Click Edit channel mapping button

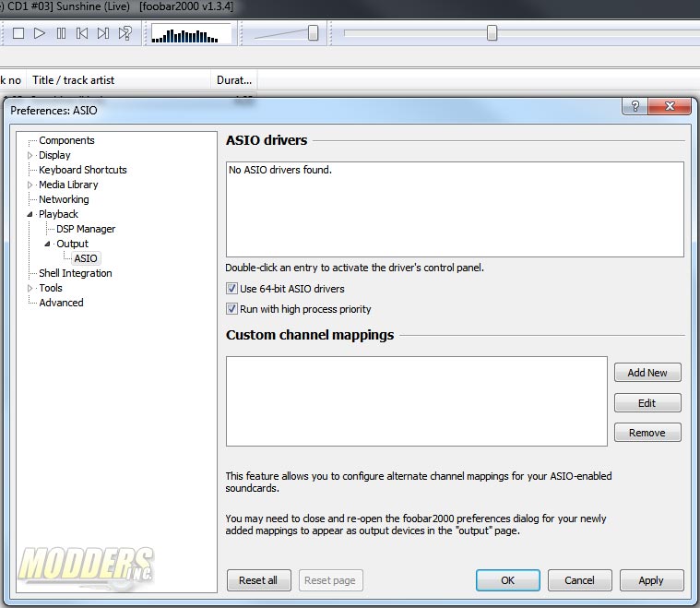[x=647, y=403]
